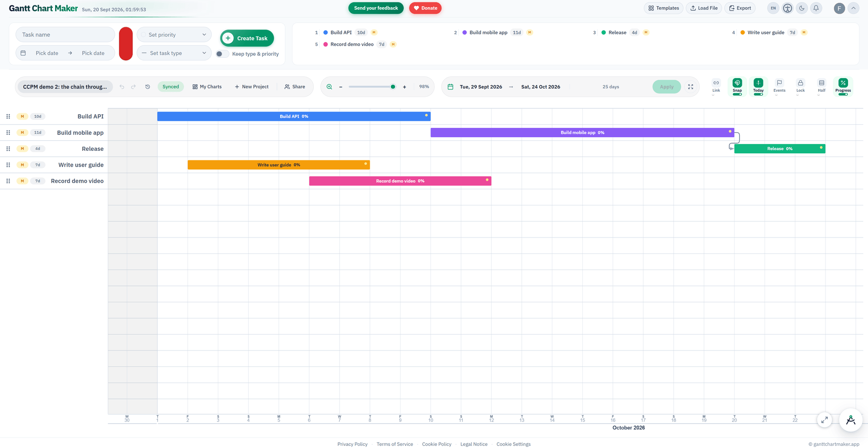This screenshot has width=868, height=448.
Task: Apply the selected date range
Action: point(666,87)
